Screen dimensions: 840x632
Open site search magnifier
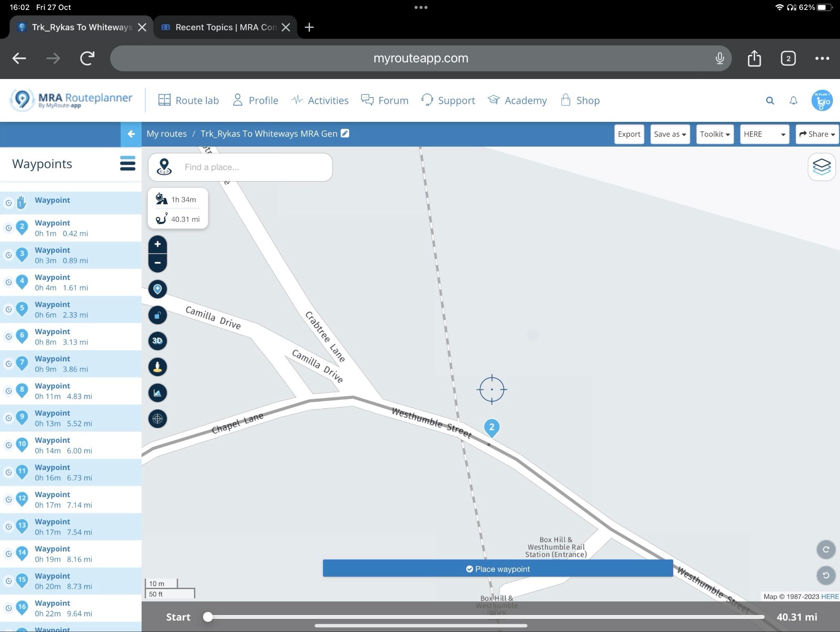[770, 100]
